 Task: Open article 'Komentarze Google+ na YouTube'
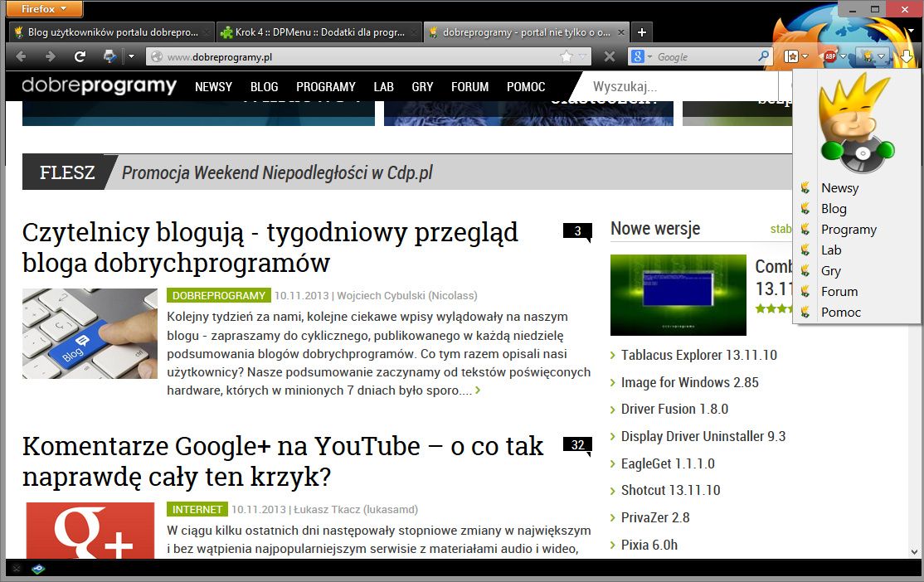pyautogui.click(x=283, y=461)
